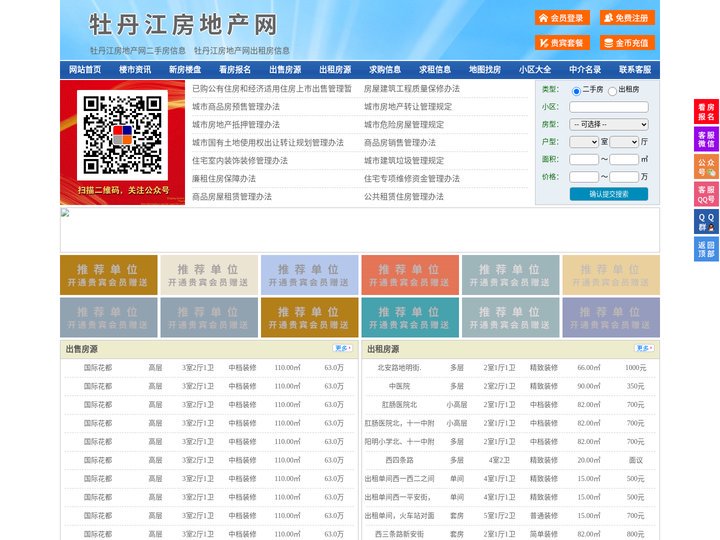720x540 pixels.
Task: Click 公众号 floating sidebar icon
Action: tap(706, 167)
